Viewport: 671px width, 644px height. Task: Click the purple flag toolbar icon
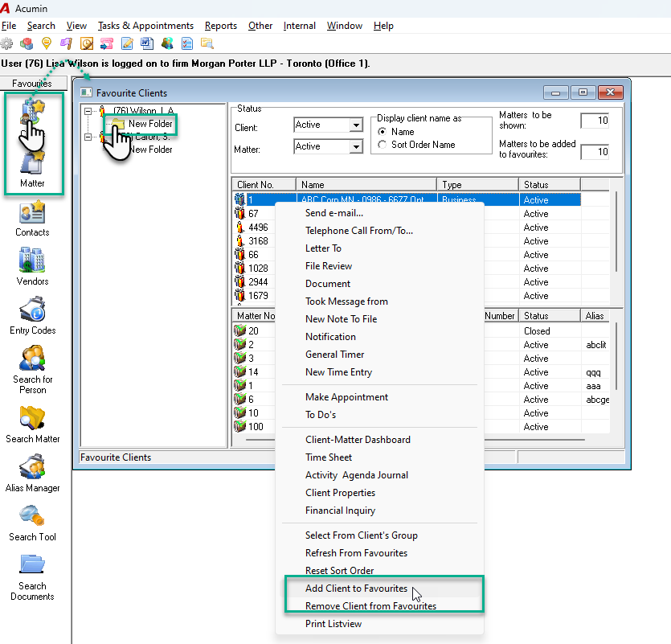tap(67, 43)
